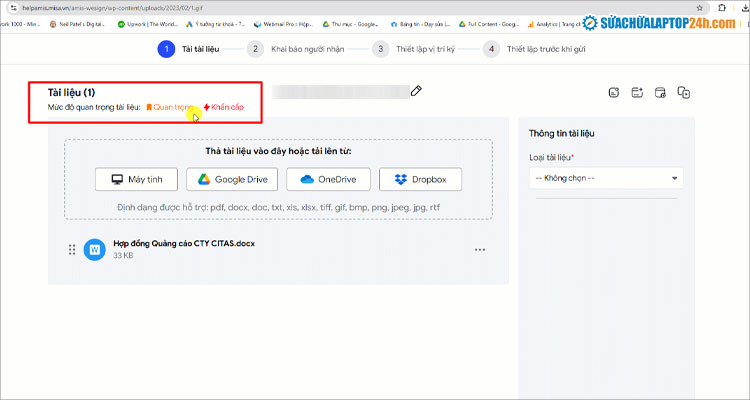Open the three-dot menu for the uploaded file
The width and height of the screenshot is (750, 400).
point(480,250)
